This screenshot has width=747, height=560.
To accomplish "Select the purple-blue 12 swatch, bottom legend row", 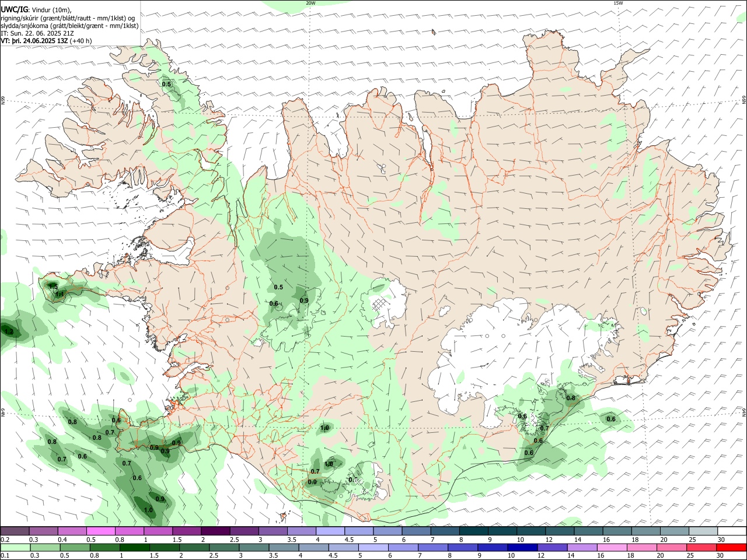I will coord(551,547).
